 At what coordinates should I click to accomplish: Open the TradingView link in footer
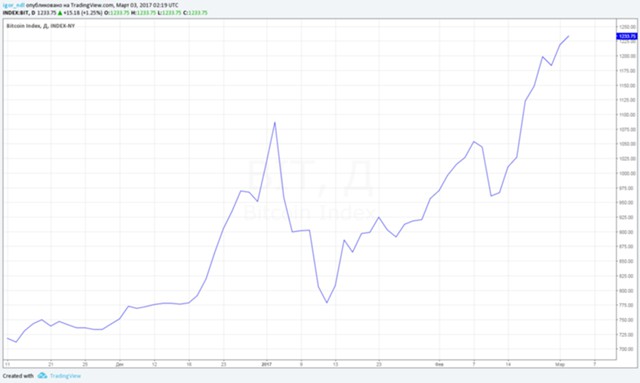65,376
